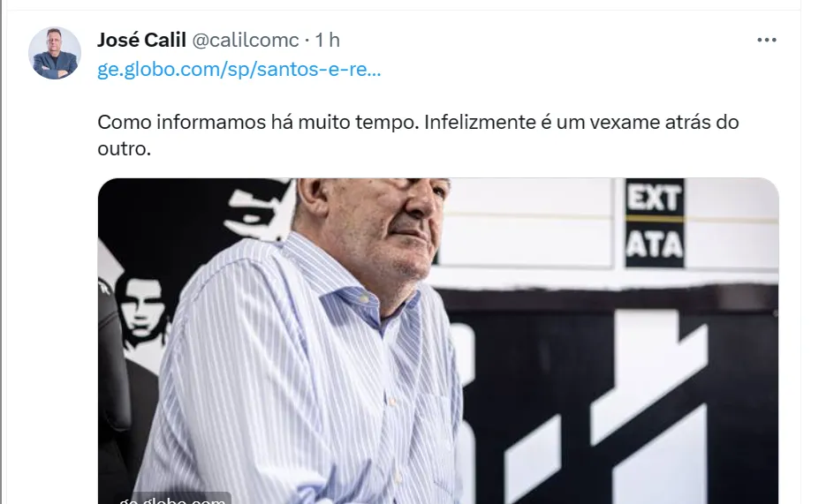Screen dimensions: 834x504
Task: Click the dot separator before the 1 h timestamp
Action: (307, 41)
